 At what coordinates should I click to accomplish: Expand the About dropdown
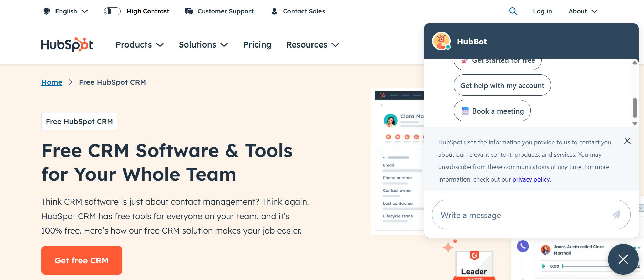(x=583, y=11)
